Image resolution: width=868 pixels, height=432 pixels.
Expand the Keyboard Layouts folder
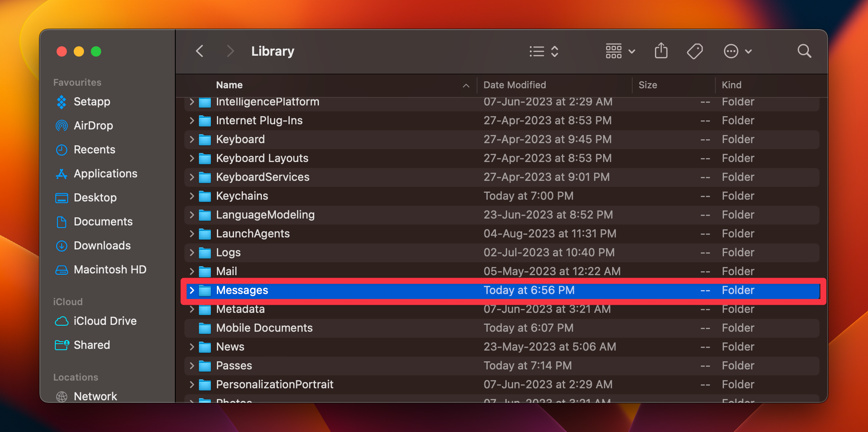coord(192,158)
